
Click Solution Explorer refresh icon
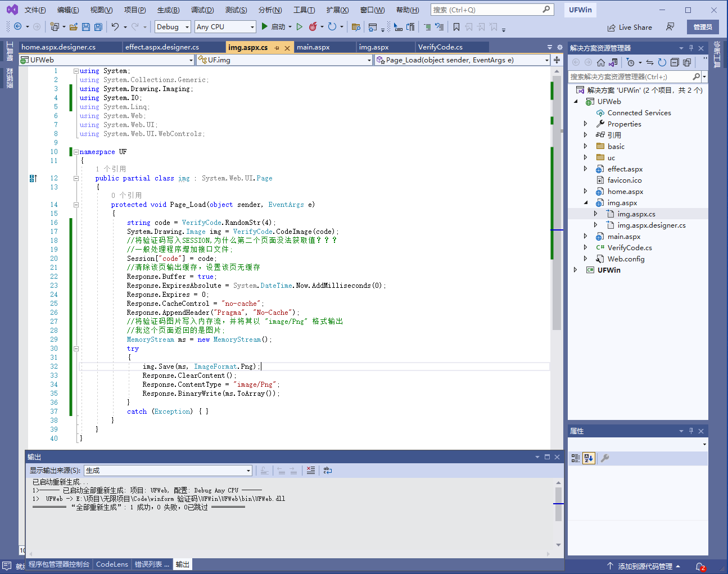pyautogui.click(x=662, y=62)
